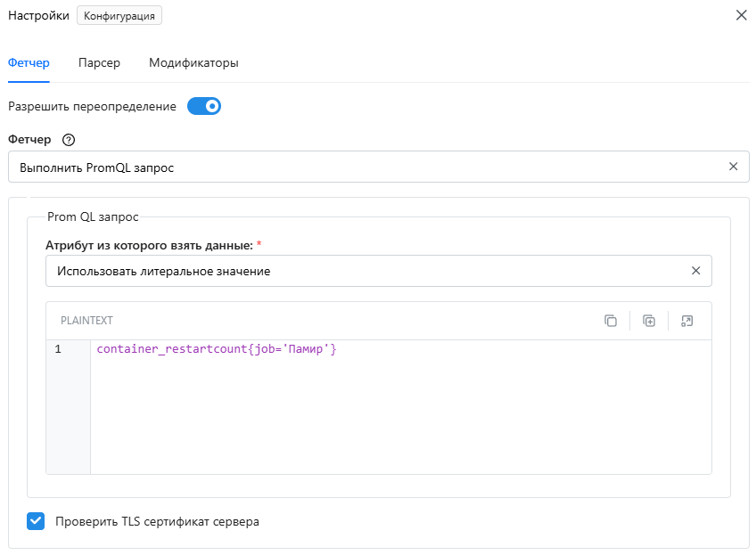Copy the PromQL code to clipboard
Screen dimensions: 756x555
(x=611, y=321)
